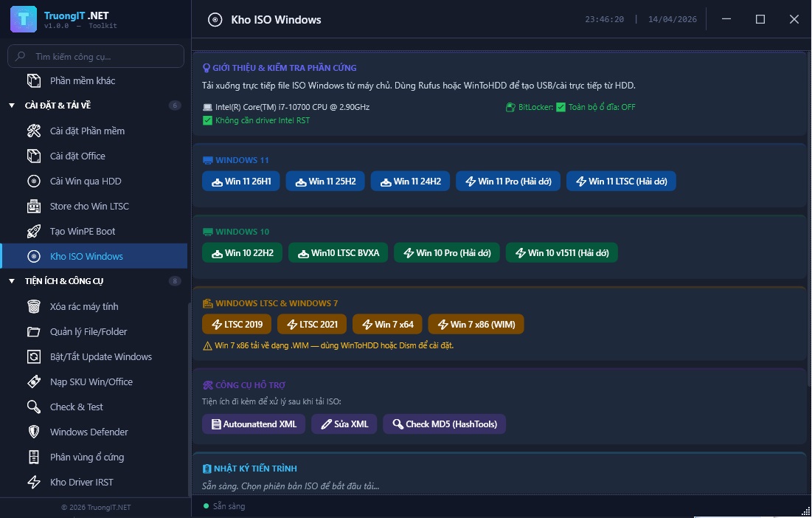Collapse the CÀI ĐẶT & TẢI VỀ section

point(12,106)
